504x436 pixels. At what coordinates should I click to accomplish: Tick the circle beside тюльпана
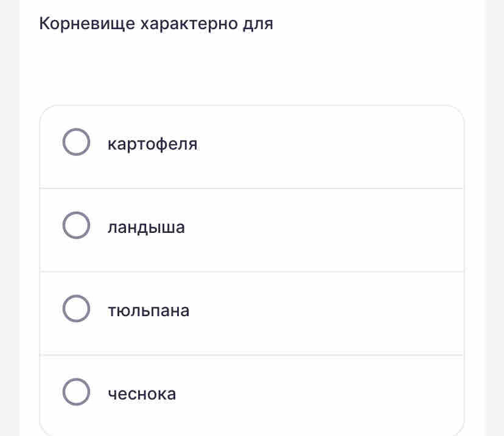[76, 308]
